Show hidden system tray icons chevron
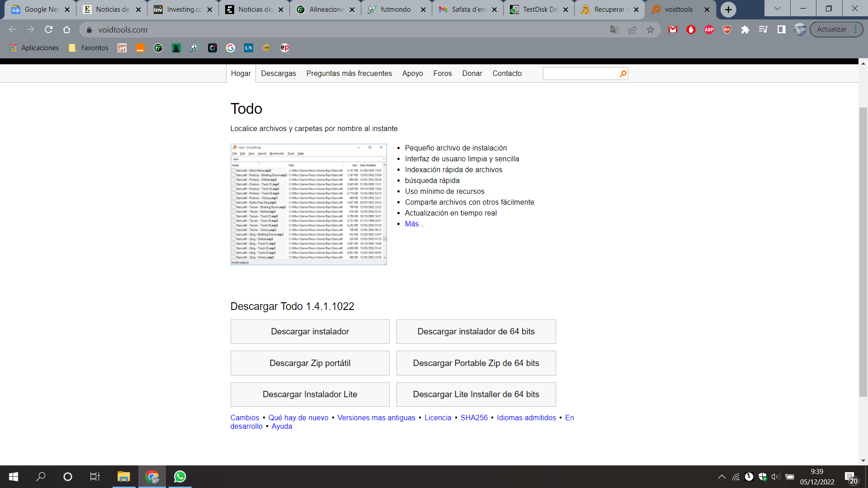 (x=722, y=477)
